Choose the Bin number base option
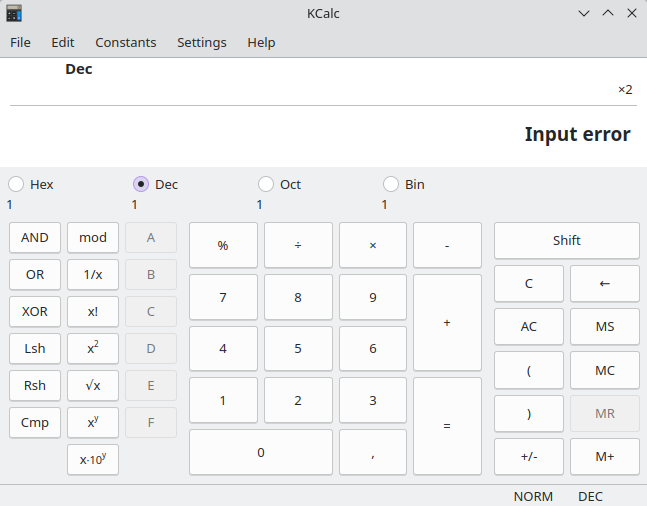Viewport: 647px width, 506px height. (391, 184)
